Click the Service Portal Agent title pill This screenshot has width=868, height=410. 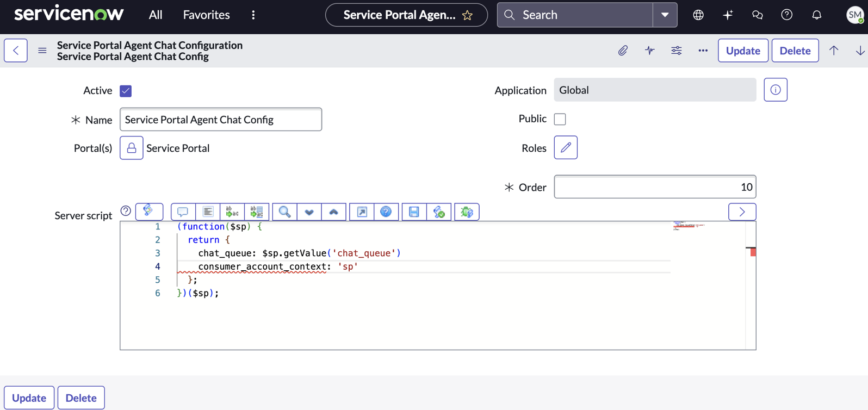coord(406,15)
